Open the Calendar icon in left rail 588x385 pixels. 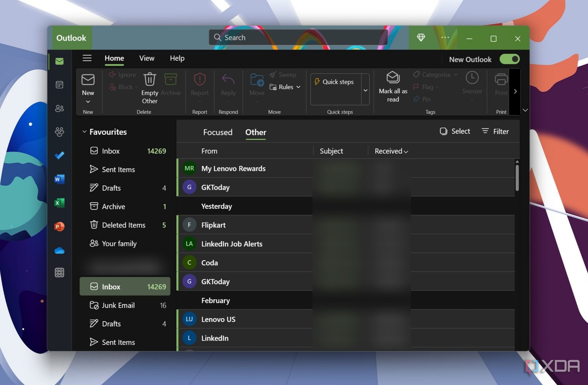59,85
